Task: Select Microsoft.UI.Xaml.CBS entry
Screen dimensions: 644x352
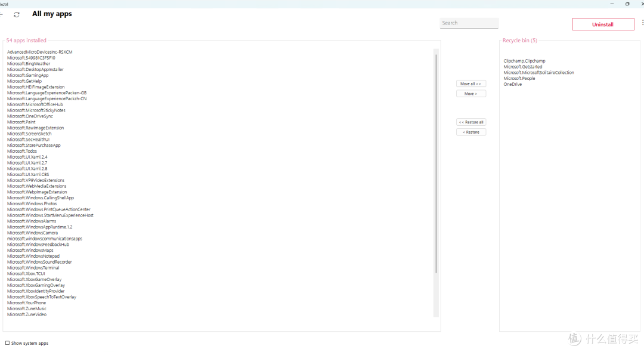Action: [28, 175]
